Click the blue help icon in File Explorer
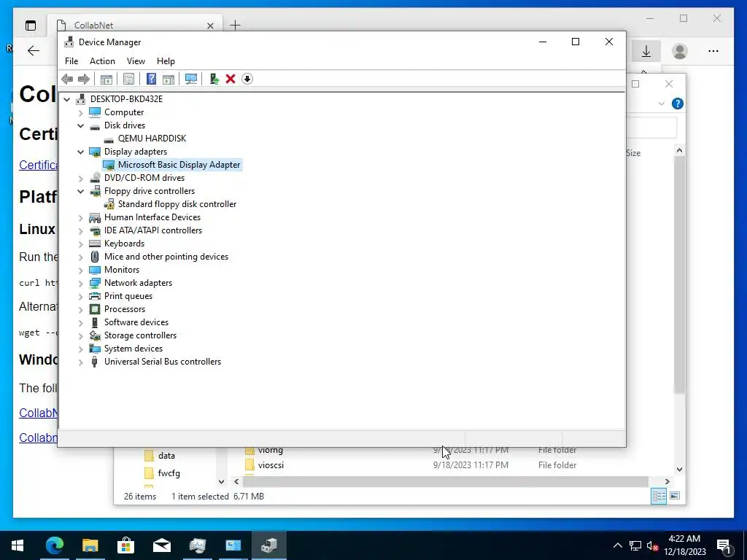 (678, 104)
